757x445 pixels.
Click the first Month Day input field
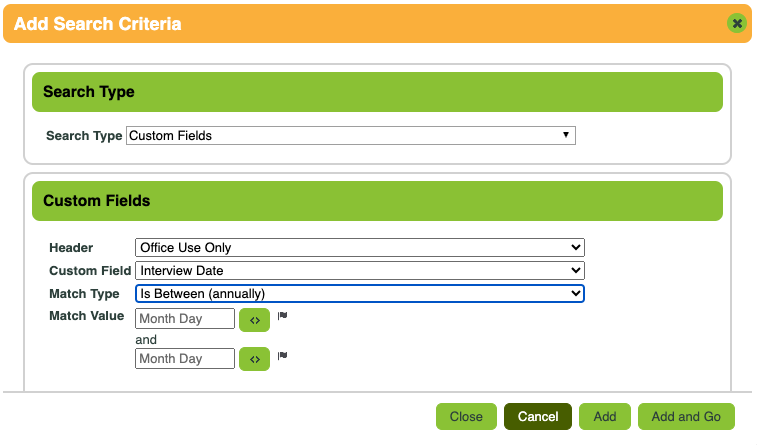pyautogui.click(x=185, y=319)
